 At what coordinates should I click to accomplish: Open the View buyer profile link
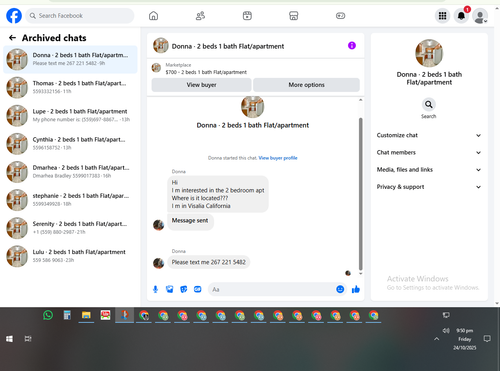[x=278, y=158]
